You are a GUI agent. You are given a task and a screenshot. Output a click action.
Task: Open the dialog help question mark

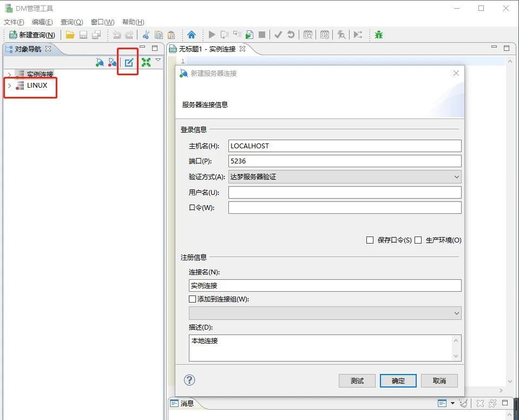point(189,380)
